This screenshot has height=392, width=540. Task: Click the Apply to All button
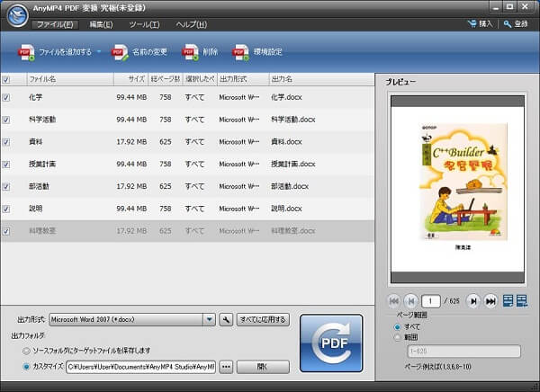(x=263, y=319)
